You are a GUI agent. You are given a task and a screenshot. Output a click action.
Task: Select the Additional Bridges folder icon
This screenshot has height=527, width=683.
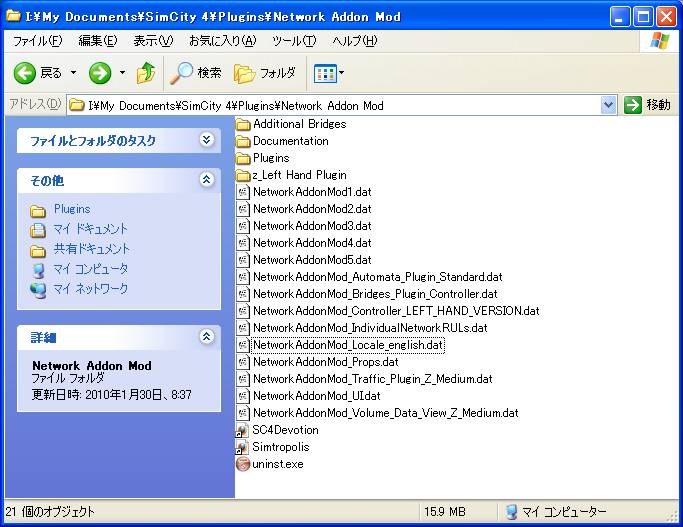pyautogui.click(x=243, y=125)
